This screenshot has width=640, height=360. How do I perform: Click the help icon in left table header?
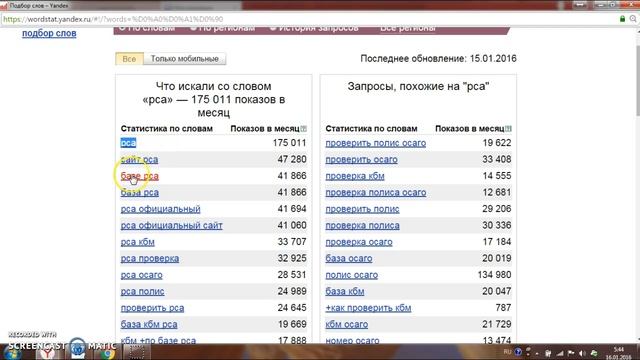point(304,129)
